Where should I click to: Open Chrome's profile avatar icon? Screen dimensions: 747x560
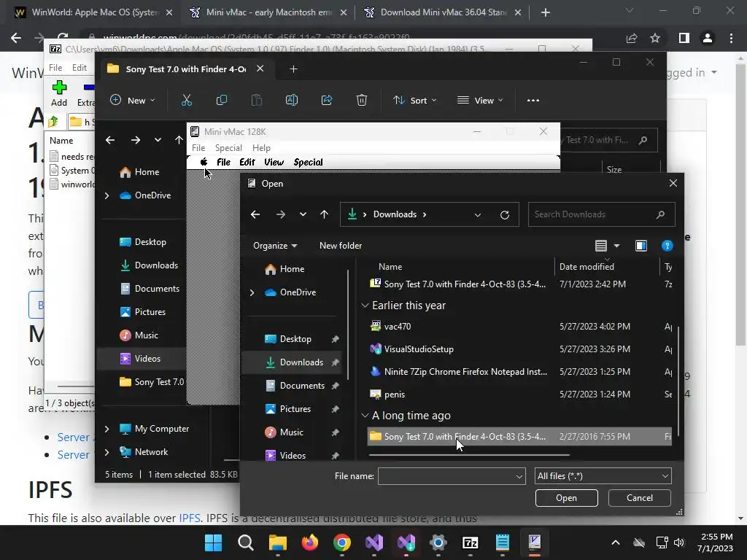(708, 38)
